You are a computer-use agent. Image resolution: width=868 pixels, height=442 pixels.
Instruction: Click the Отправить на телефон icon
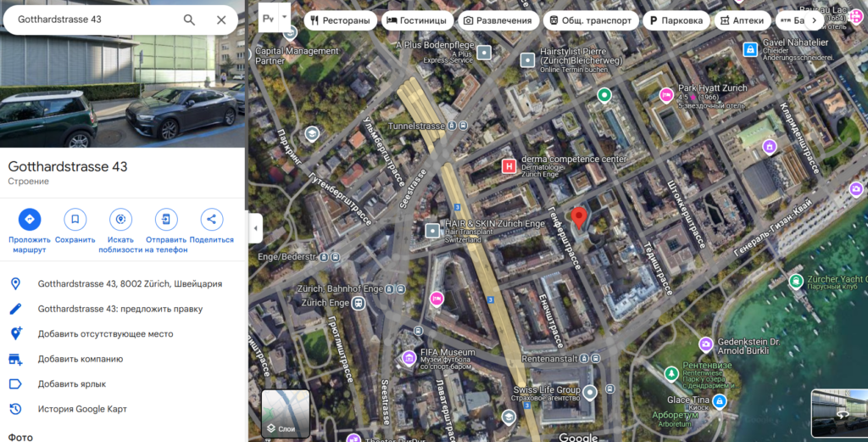166,219
